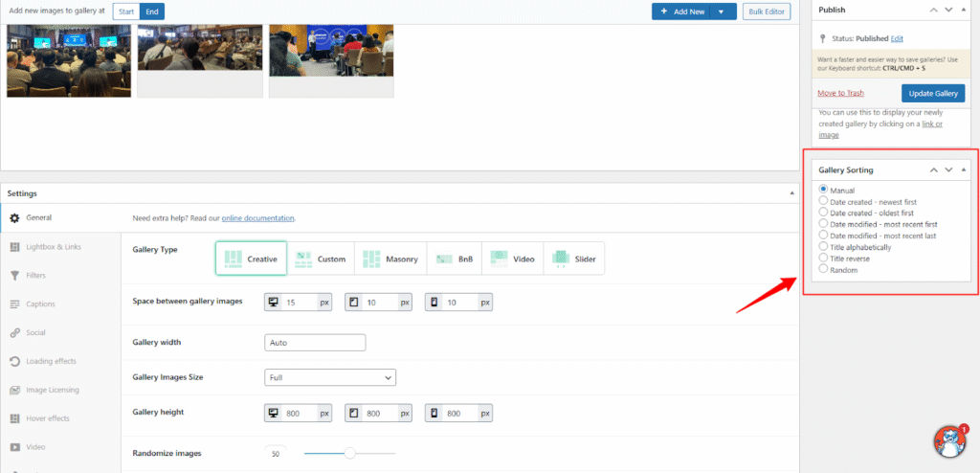
Task: Click the Add New button
Action: click(681, 11)
